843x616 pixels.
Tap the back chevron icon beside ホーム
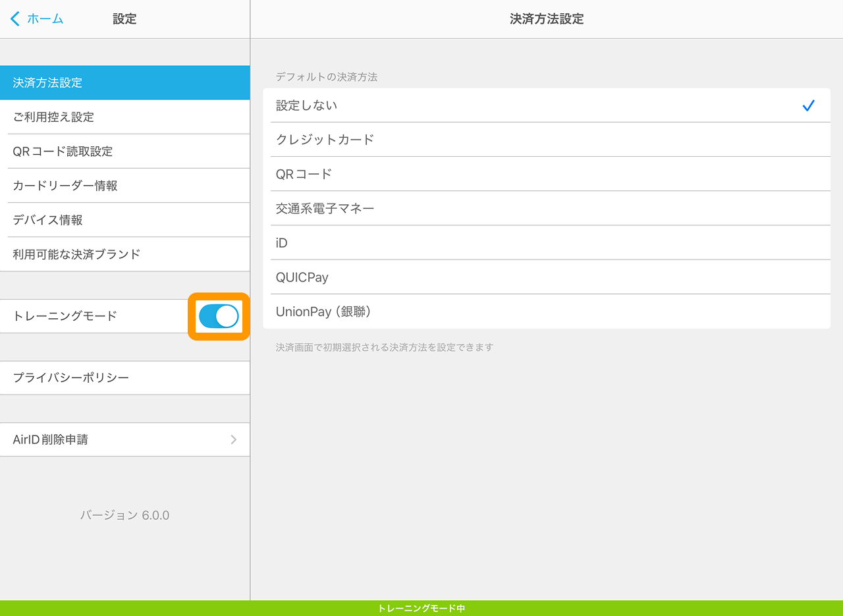pos(15,19)
